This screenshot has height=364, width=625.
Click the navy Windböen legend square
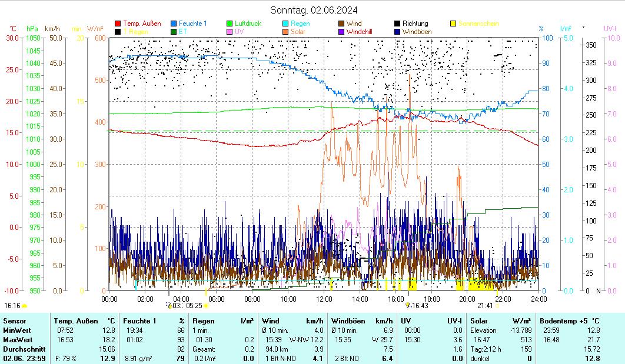click(x=397, y=32)
